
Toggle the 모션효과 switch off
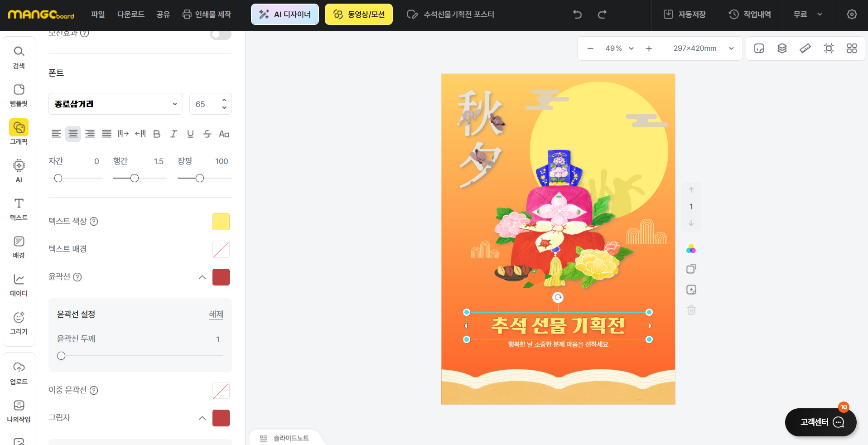click(221, 34)
